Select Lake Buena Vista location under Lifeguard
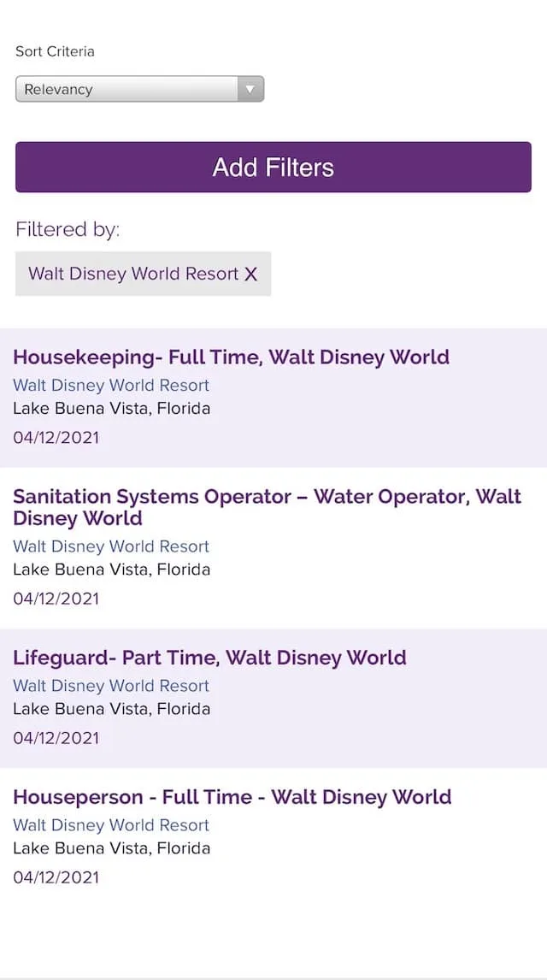This screenshot has height=980, width=547. [112, 709]
